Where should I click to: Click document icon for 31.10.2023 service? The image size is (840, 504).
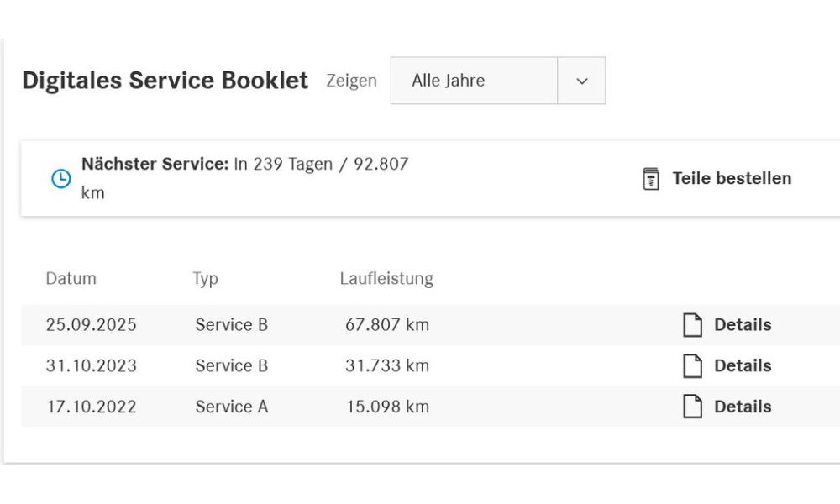692,365
